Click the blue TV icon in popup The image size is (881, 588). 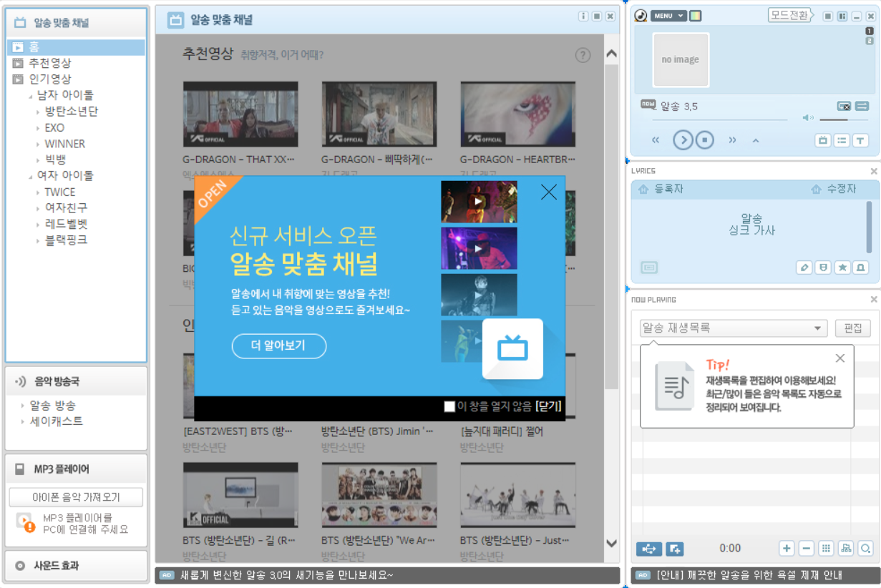(x=512, y=349)
